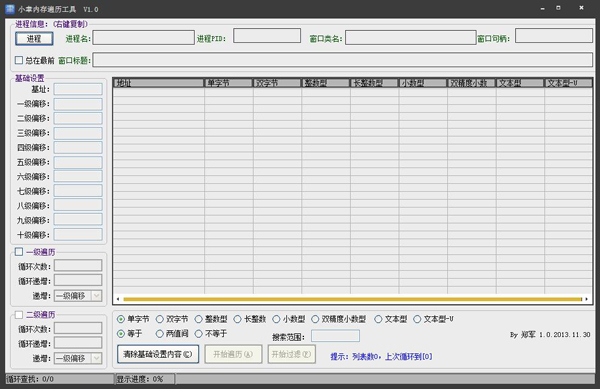
Task: Select the 单字节 radio button
Action: point(121,319)
